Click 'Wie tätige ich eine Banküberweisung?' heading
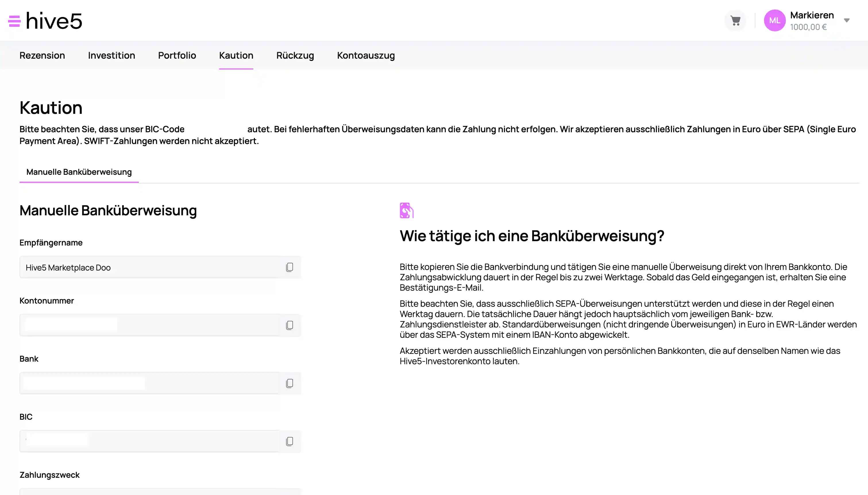 (532, 236)
